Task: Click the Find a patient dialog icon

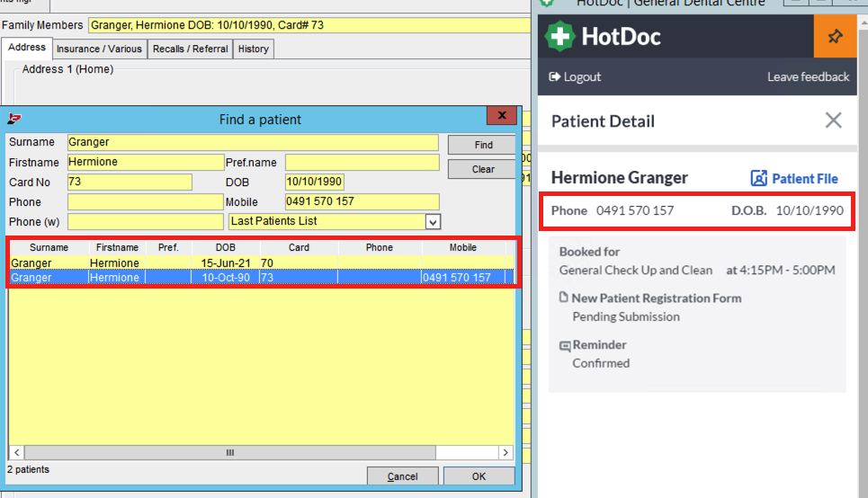Action: [x=14, y=119]
